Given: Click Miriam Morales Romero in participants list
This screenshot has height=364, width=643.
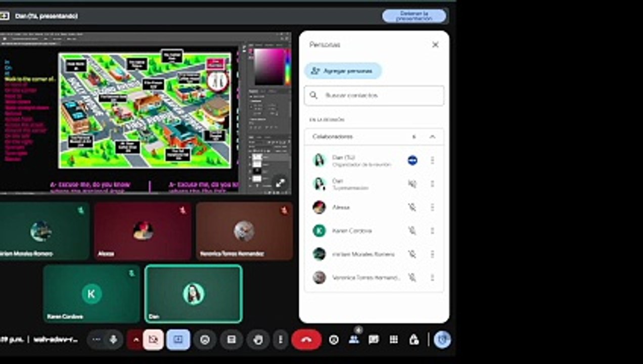Looking at the screenshot, I should coord(363,254).
